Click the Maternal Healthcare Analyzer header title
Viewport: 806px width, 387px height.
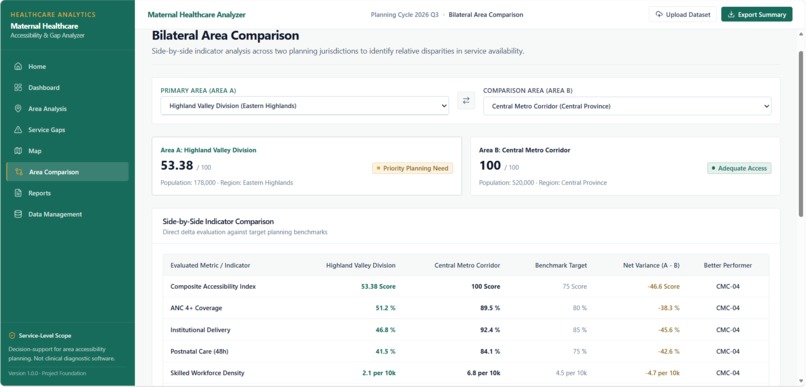196,15
